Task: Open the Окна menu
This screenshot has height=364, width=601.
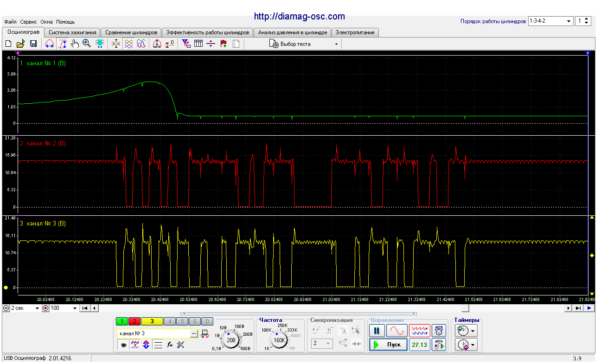Action: pos(47,22)
